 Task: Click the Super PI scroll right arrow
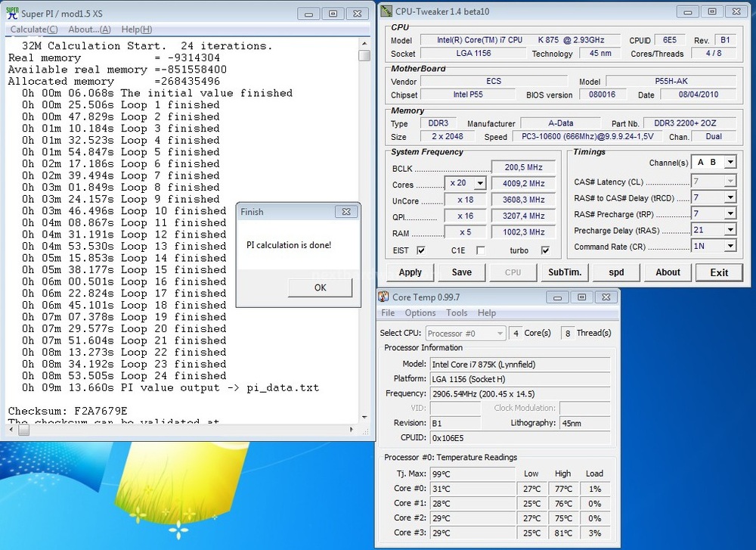(352, 430)
